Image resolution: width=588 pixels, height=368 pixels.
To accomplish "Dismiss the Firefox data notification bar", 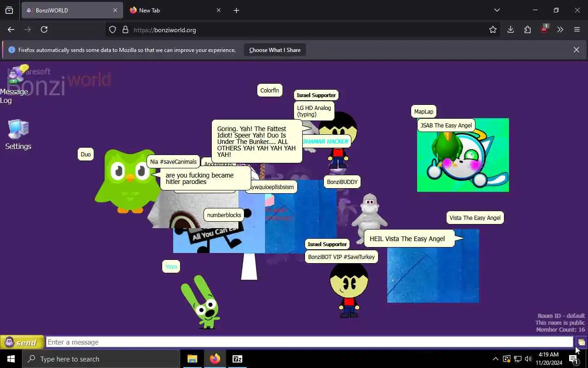I will (x=576, y=50).
